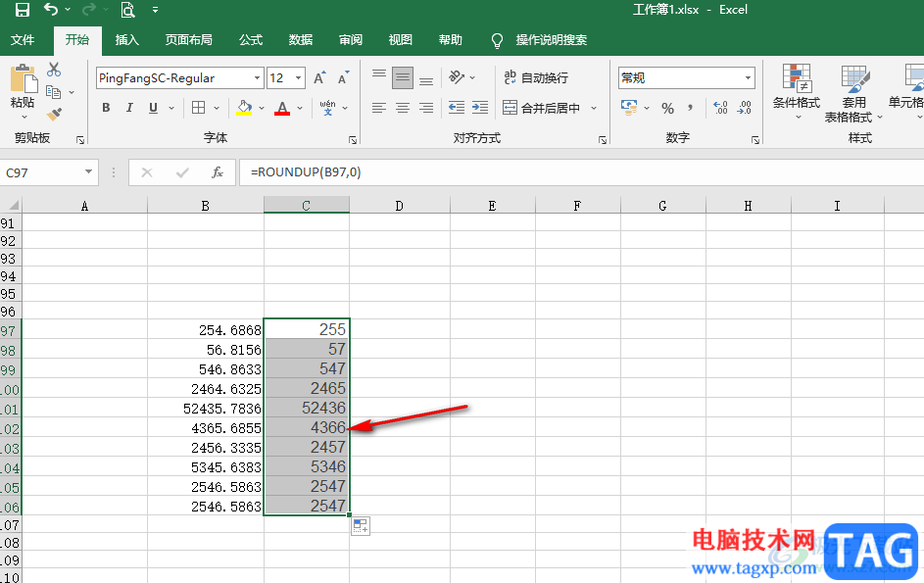Open text orientation tool
The height and width of the screenshot is (583, 924).
pos(458,77)
